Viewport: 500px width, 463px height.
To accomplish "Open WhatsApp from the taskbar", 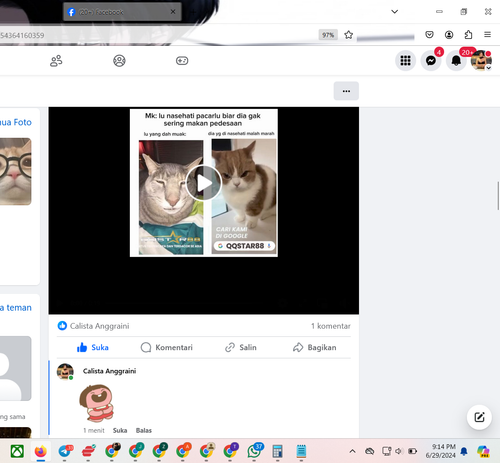I will [x=254, y=451].
